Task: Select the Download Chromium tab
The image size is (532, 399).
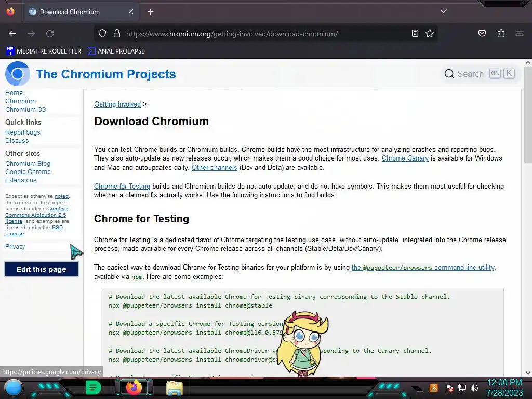Action: (x=81, y=12)
